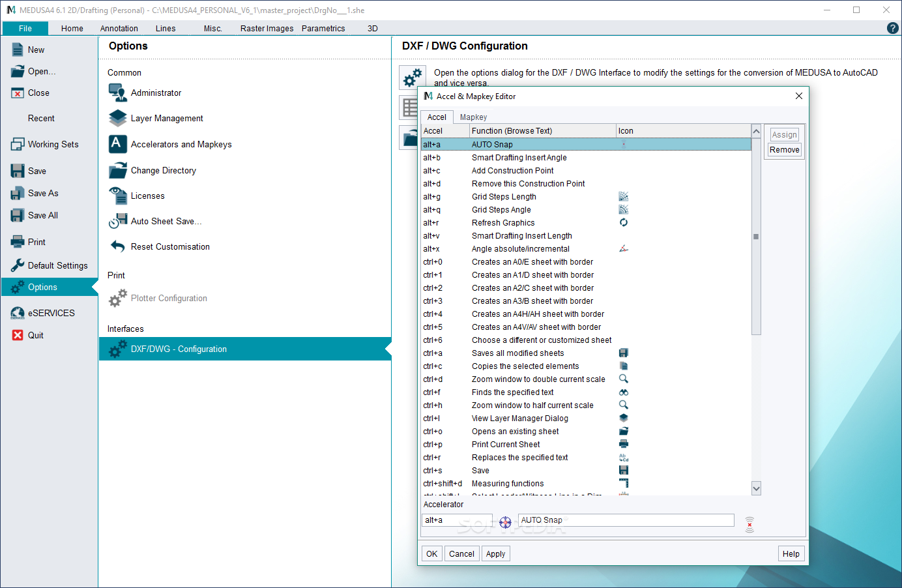Switch to the Home ribbon tab
The width and height of the screenshot is (902, 588).
tap(72, 29)
